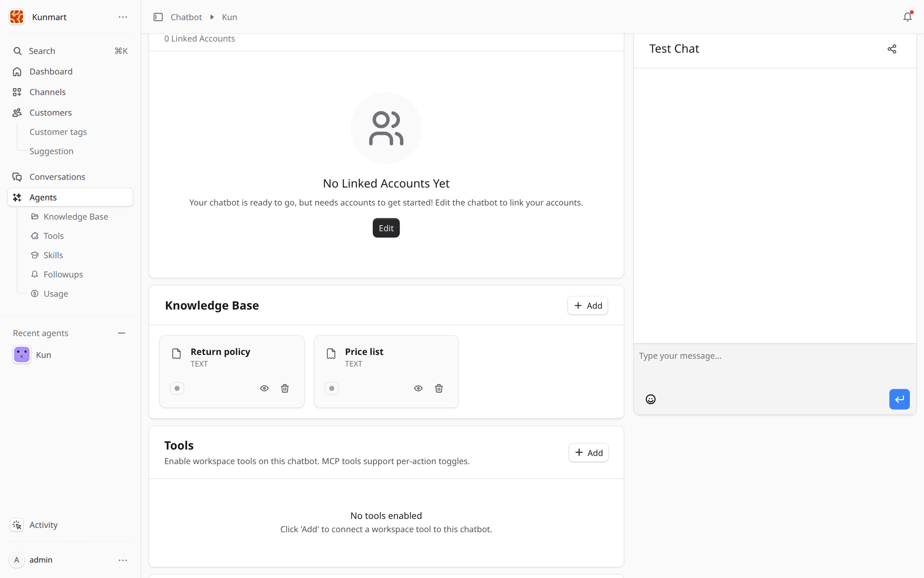Click the '0 Linked Accounts' text
924x578 pixels.
click(199, 39)
